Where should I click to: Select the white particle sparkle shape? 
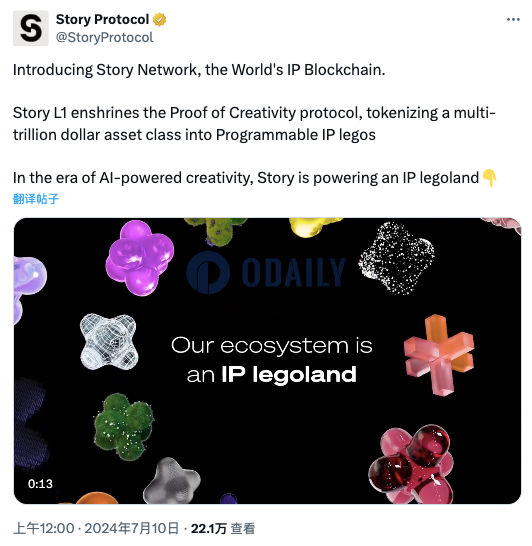click(396, 258)
